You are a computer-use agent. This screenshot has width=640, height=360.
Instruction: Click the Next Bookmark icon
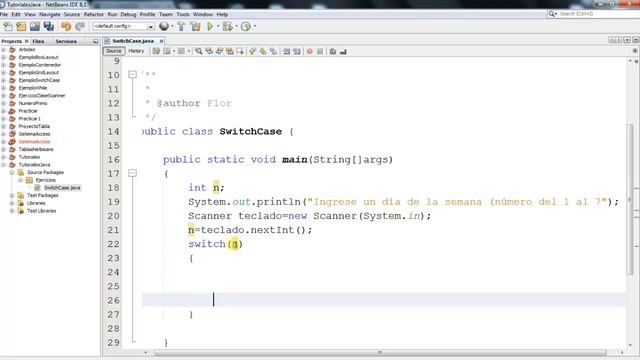[x=263, y=51]
